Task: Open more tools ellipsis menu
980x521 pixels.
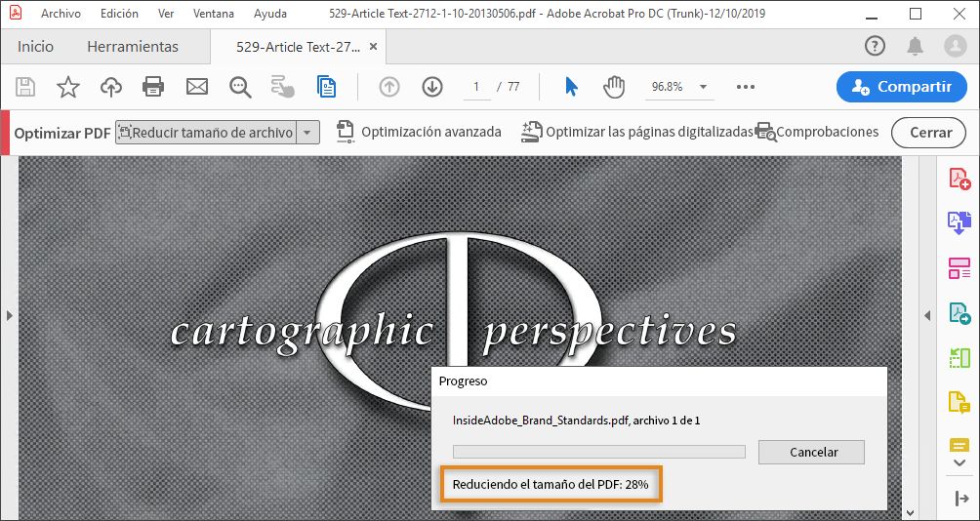Action: click(746, 87)
